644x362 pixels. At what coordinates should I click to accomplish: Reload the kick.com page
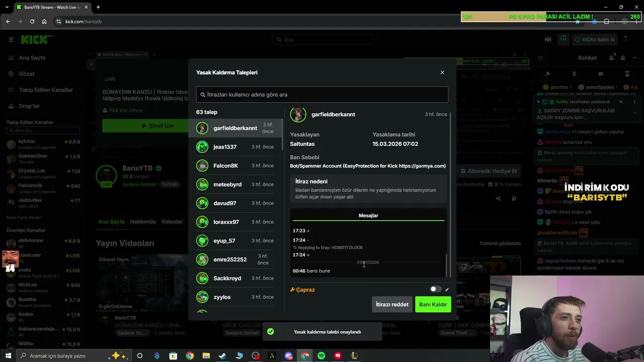(32, 22)
